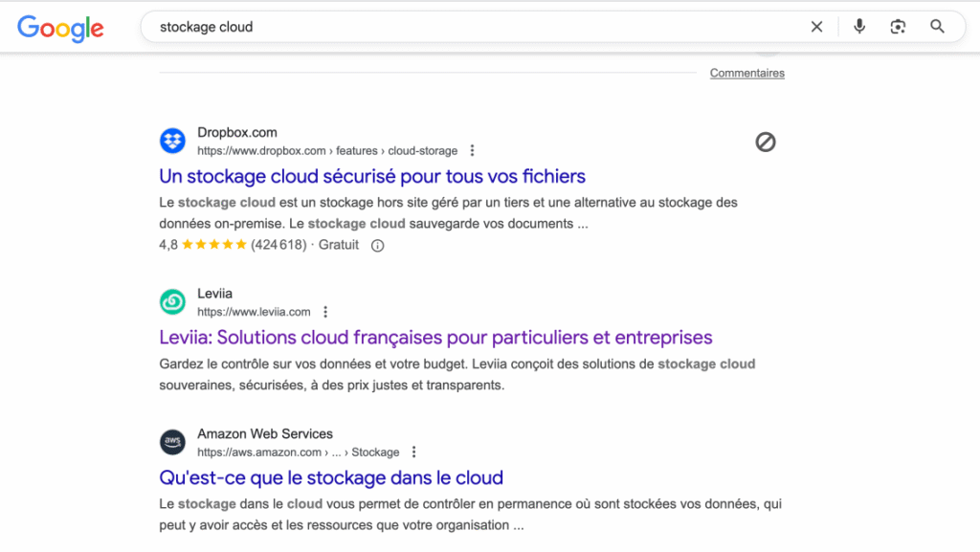This screenshot has height=552, width=980.
Task: Click the Amazon Web Services favicon
Action: (172, 442)
